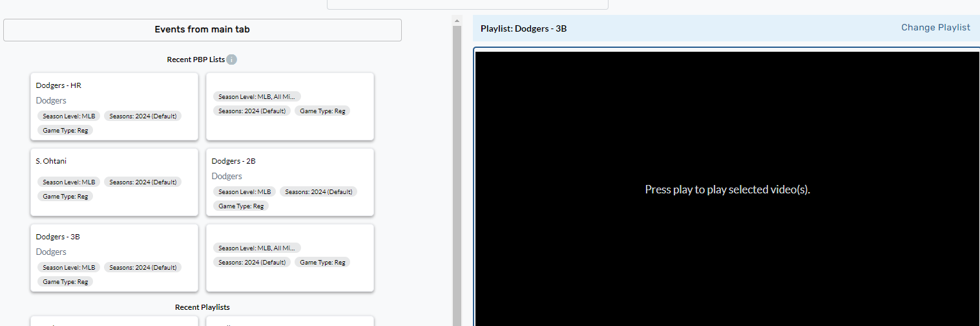Click Game Type: Reg chip in Dodgers - 3B
980x326 pixels.
(65, 282)
